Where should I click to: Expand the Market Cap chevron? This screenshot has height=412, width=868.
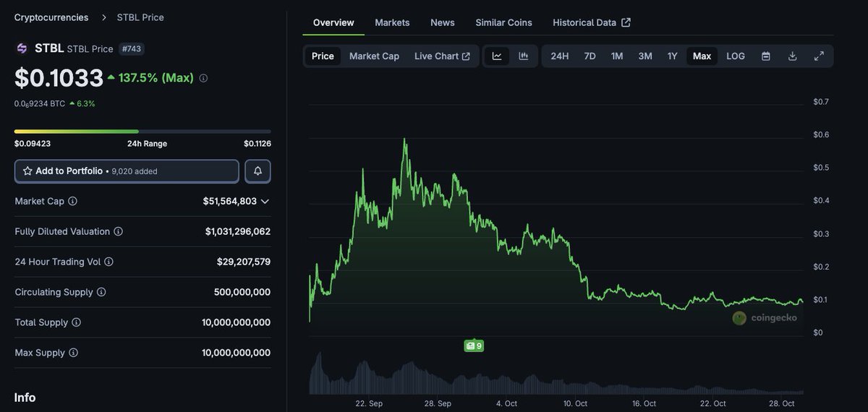[265, 202]
